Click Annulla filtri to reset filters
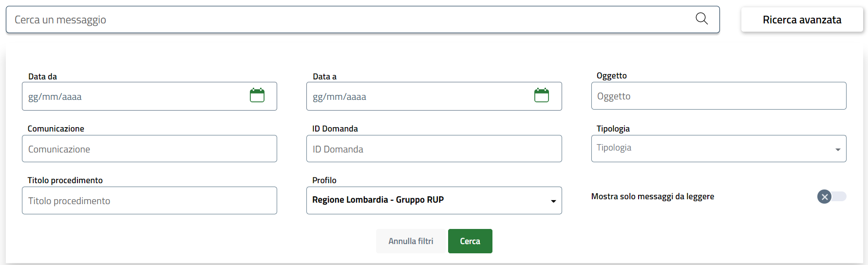This screenshot has height=265, width=868. click(x=411, y=241)
